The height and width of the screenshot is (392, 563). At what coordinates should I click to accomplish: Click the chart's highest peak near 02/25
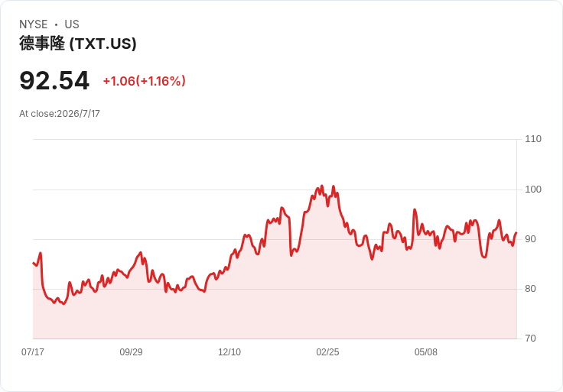tap(322, 186)
